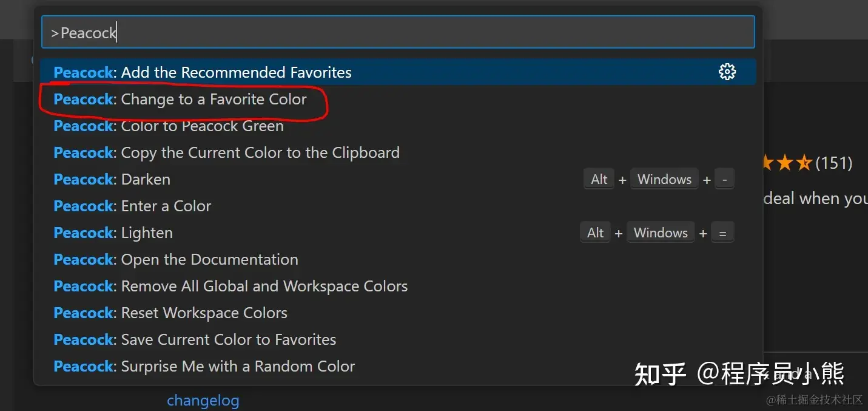Select Peacock: Color to Peacock Green
Viewport: 868px width, 411px height.
tap(398, 126)
